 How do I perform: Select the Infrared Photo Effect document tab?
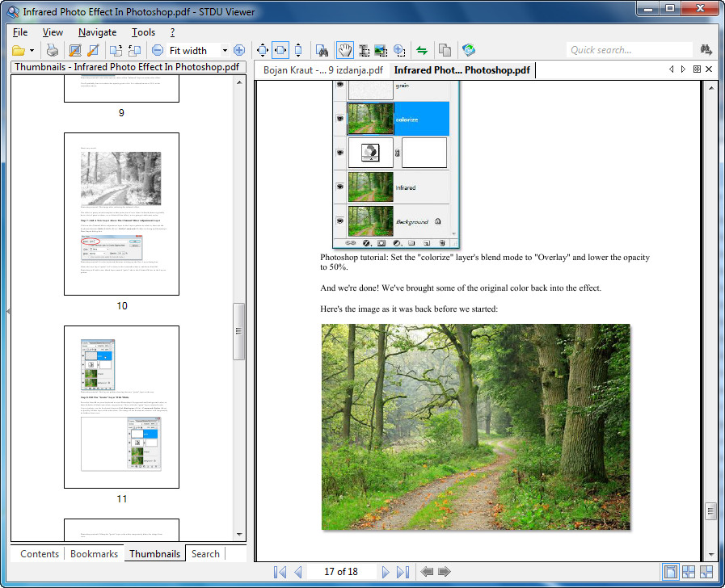point(462,70)
